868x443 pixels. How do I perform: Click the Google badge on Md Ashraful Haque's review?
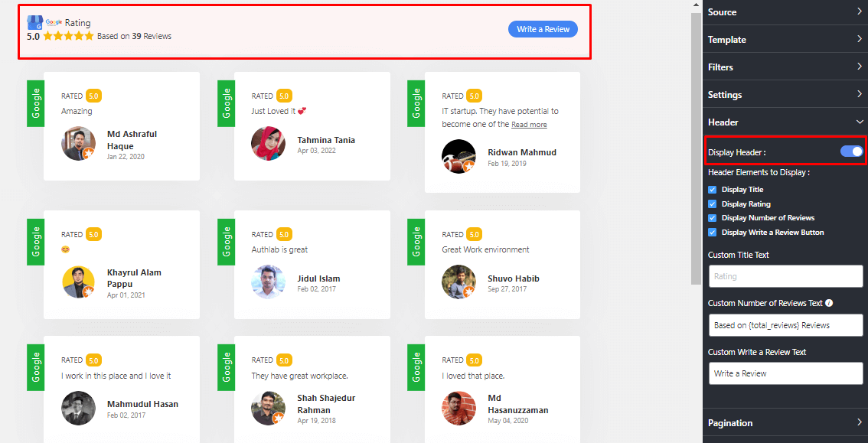click(x=35, y=103)
